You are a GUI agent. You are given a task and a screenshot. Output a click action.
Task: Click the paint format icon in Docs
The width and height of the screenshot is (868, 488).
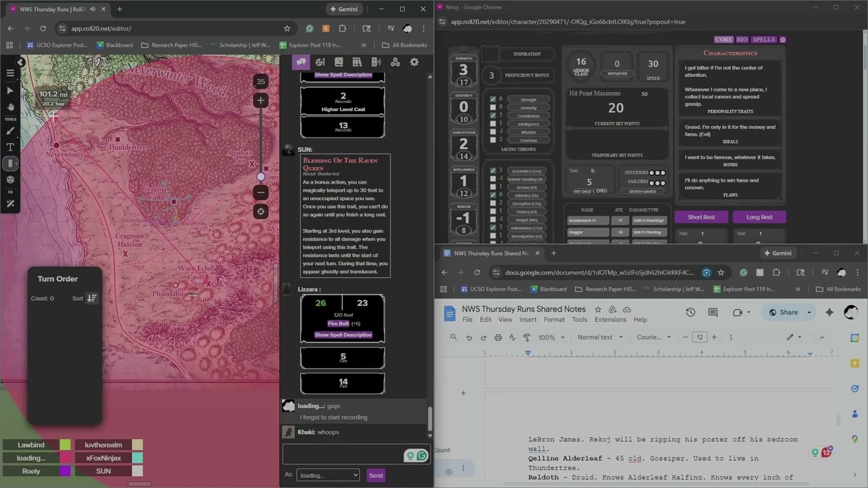527,338
